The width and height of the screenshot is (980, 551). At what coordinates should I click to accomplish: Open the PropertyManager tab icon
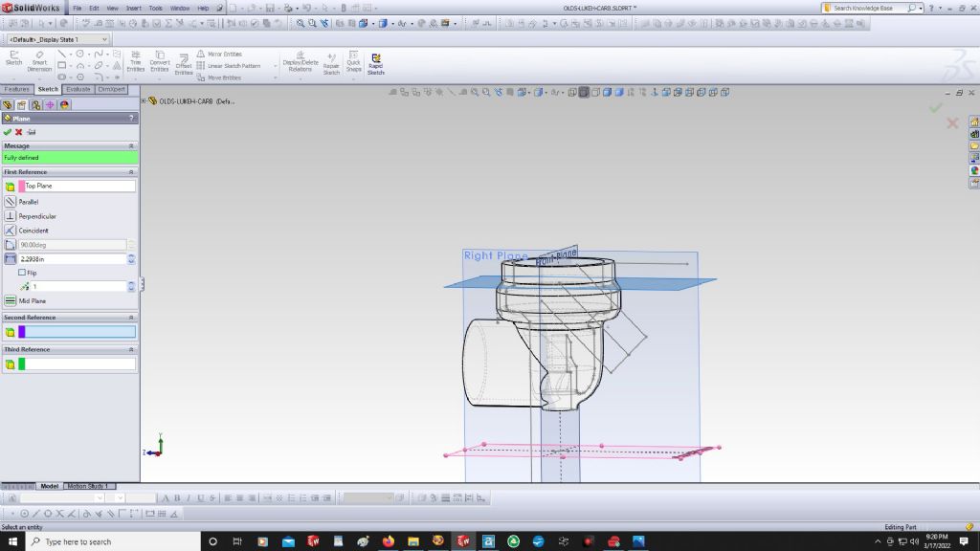(22, 105)
